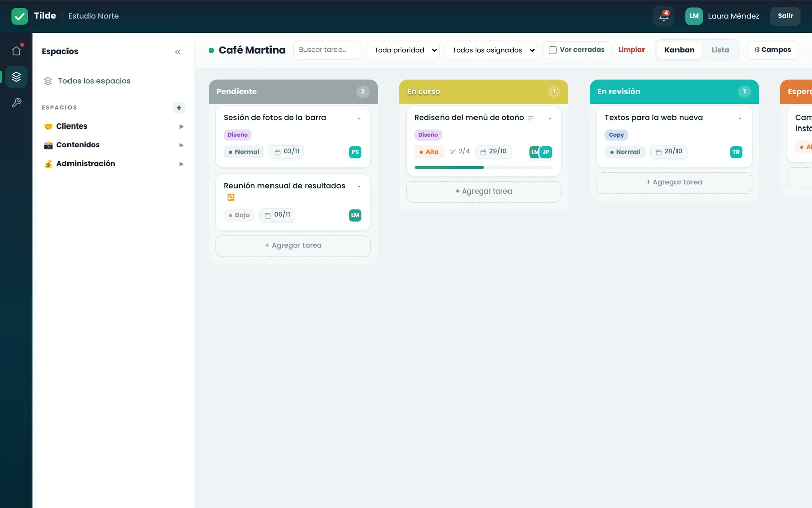
Task: Switch to Lista view
Action: click(720, 50)
